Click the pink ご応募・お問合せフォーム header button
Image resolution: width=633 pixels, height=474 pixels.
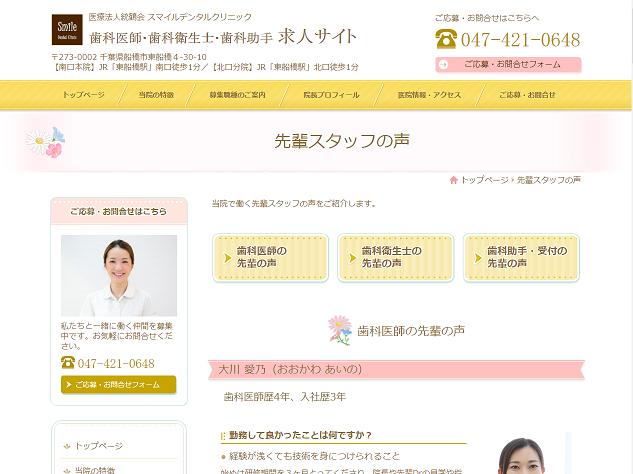[508, 65]
